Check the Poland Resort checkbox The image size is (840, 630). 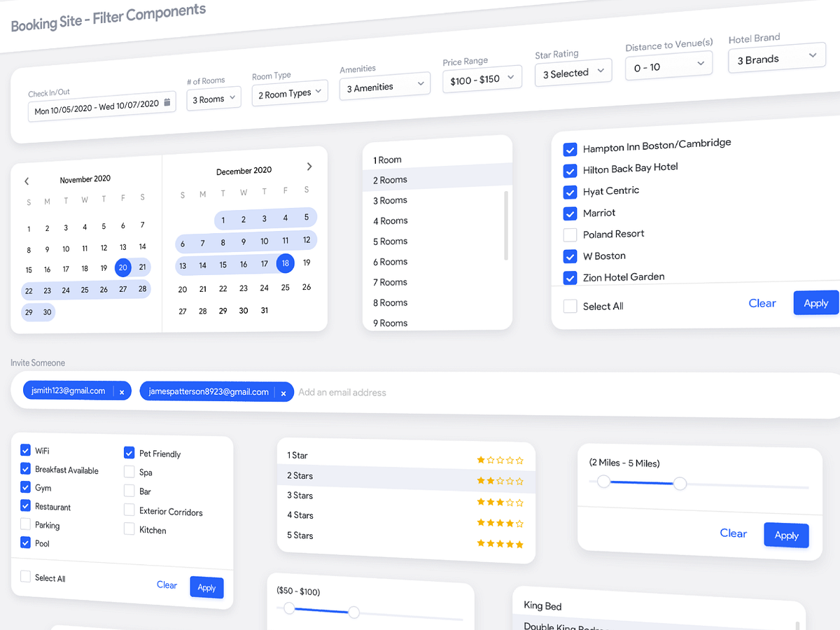tap(570, 234)
